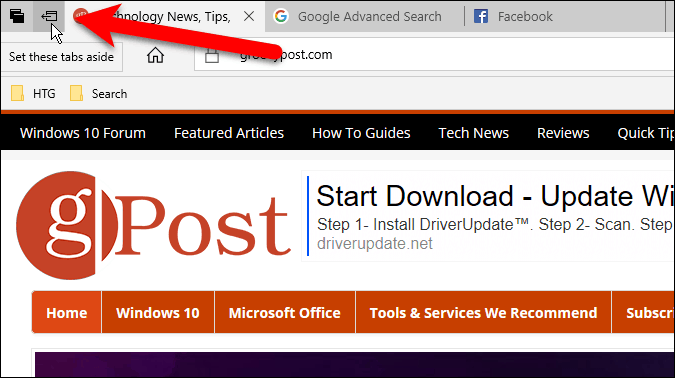Image resolution: width=675 pixels, height=378 pixels.
Task: Go to the browser Home page icon
Action: [x=155, y=56]
